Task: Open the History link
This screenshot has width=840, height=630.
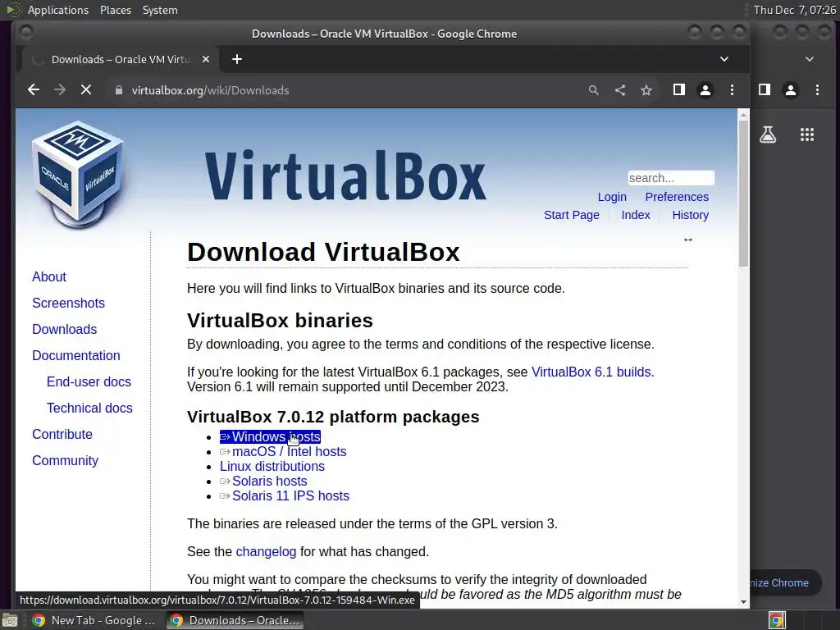Action: tap(690, 216)
